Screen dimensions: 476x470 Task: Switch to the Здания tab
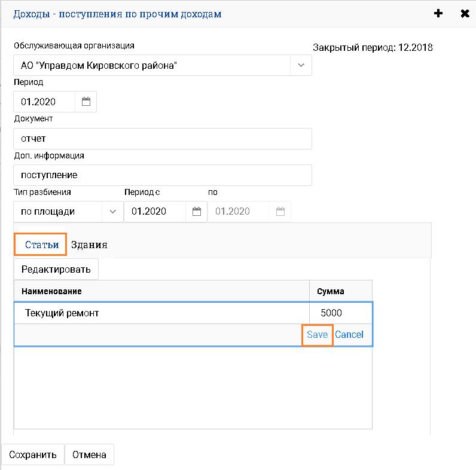coord(89,245)
